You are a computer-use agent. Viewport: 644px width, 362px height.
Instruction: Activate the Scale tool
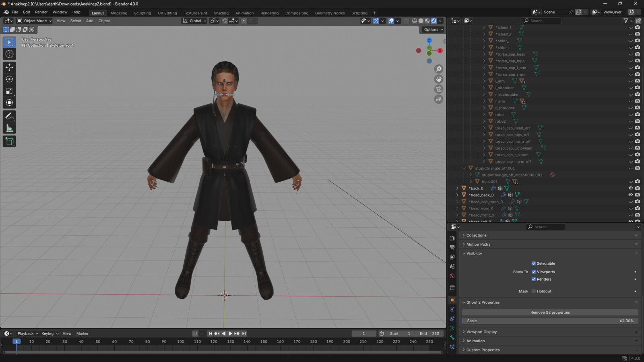[x=9, y=91]
